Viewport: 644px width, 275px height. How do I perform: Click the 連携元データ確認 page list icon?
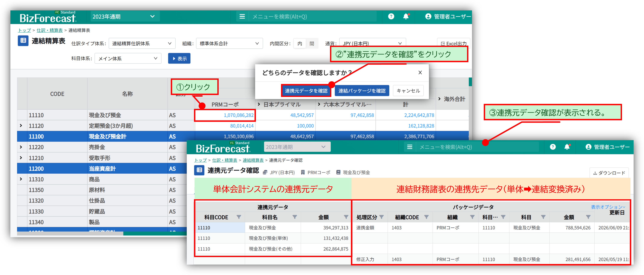tap(199, 170)
